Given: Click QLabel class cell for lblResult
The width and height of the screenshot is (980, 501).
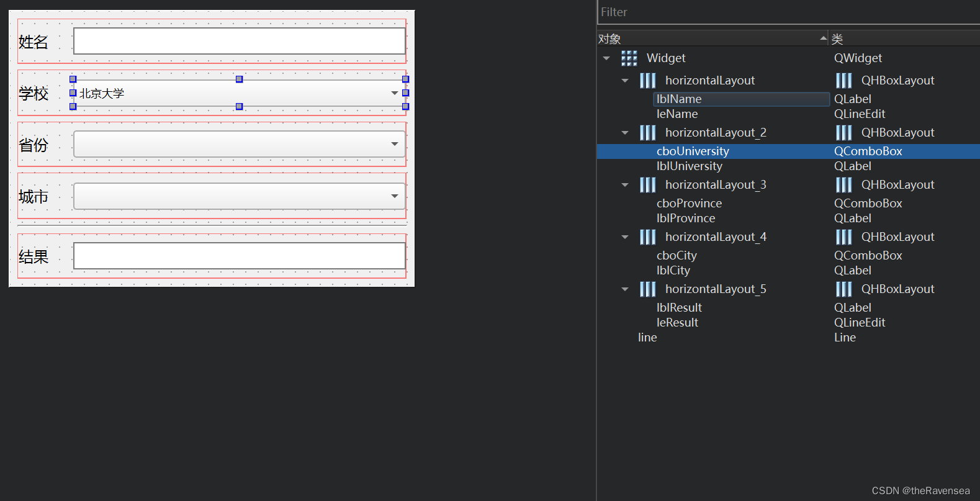Looking at the screenshot, I should tap(852, 308).
